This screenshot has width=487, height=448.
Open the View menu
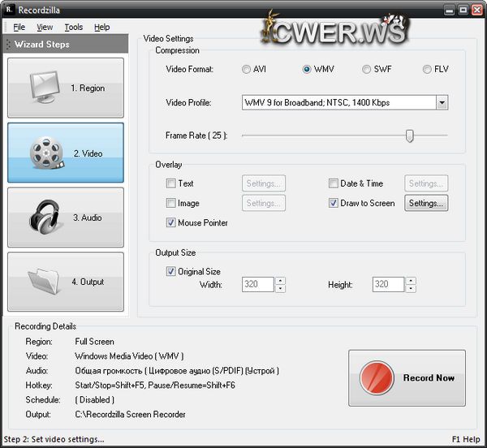(x=45, y=27)
